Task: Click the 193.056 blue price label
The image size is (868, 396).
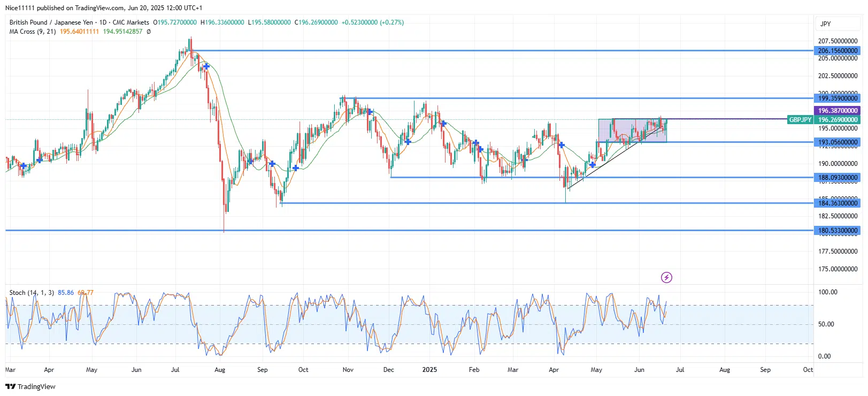Action: point(838,142)
